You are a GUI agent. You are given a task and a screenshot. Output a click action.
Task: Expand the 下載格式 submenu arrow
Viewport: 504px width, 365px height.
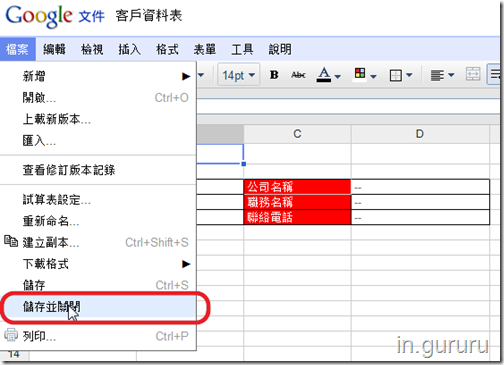[x=186, y=264]
